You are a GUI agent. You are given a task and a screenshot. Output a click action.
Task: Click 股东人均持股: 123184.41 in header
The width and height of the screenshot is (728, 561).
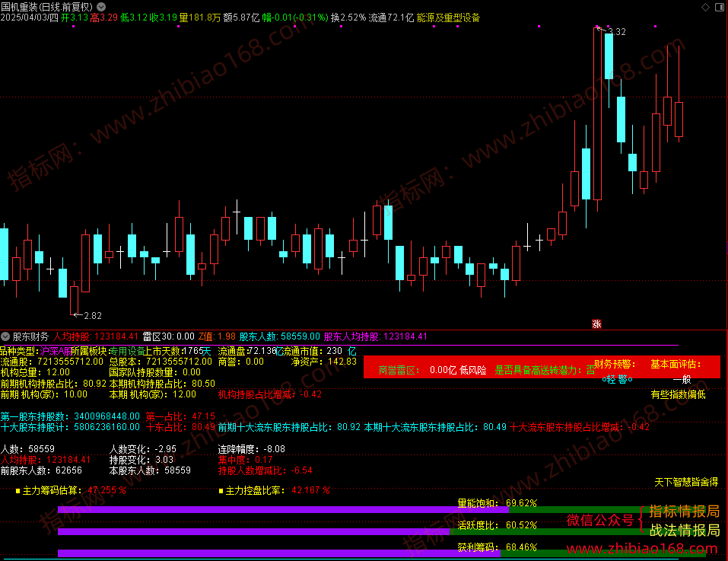click(375, 336)
